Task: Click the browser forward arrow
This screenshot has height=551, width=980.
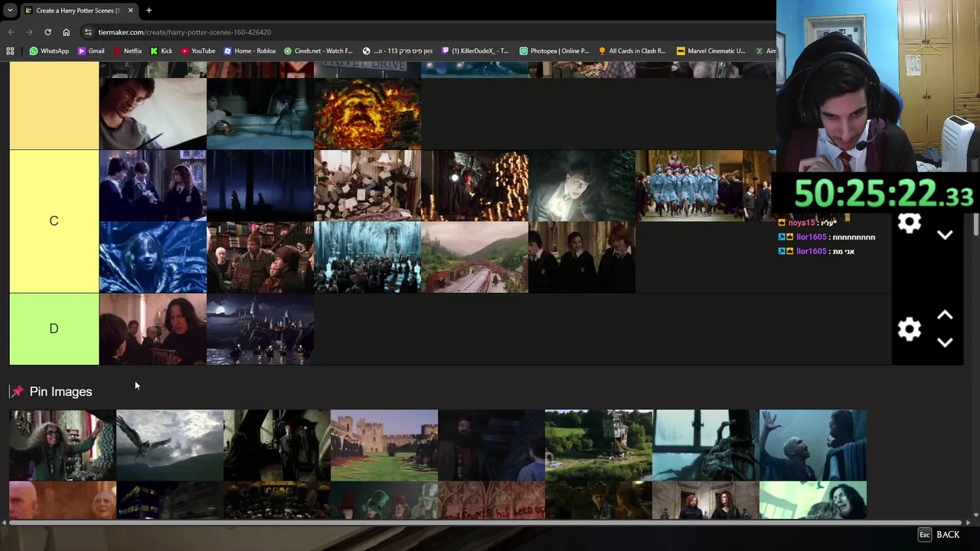Action: pyautogui.click(x=29, y=32)
